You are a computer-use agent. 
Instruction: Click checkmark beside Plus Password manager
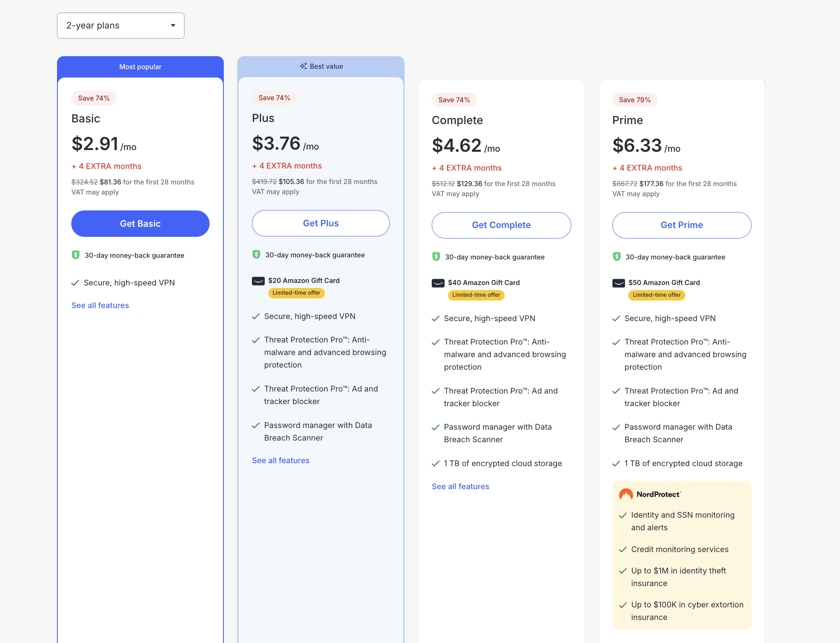[x=256, y=425]
